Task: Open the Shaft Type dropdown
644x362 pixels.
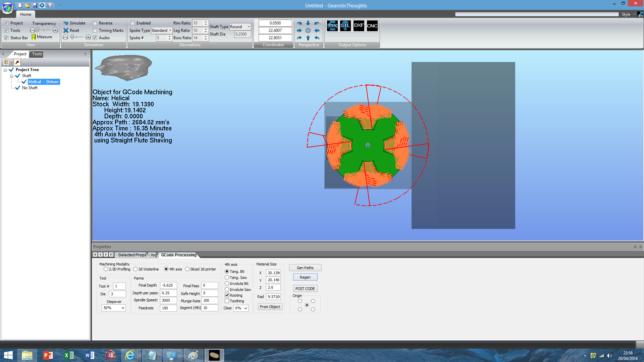Action: [249, 27]
